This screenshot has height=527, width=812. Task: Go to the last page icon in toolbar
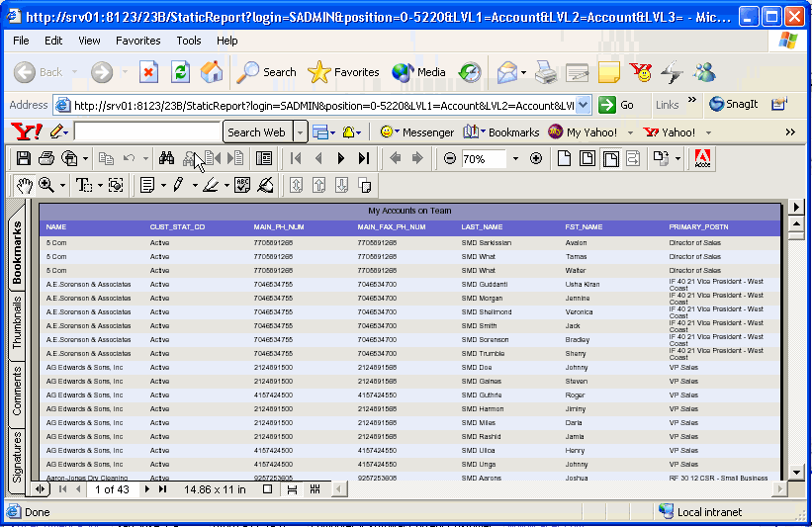(x=364, y=158)
